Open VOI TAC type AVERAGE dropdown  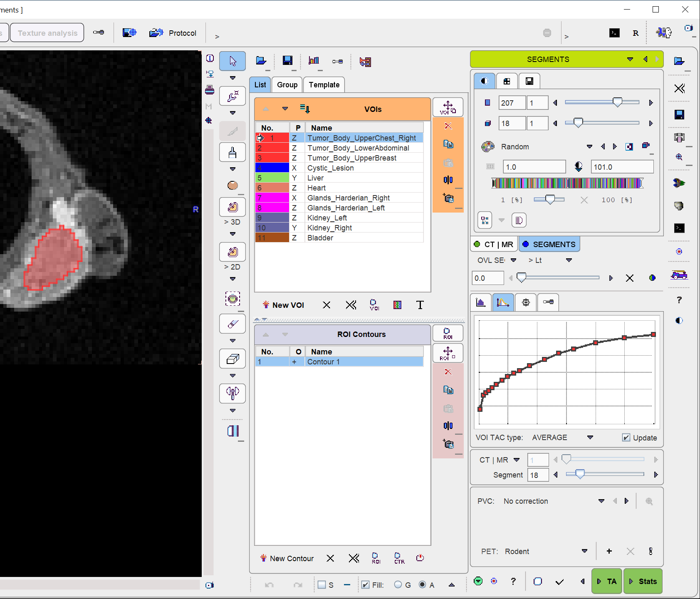590,438
